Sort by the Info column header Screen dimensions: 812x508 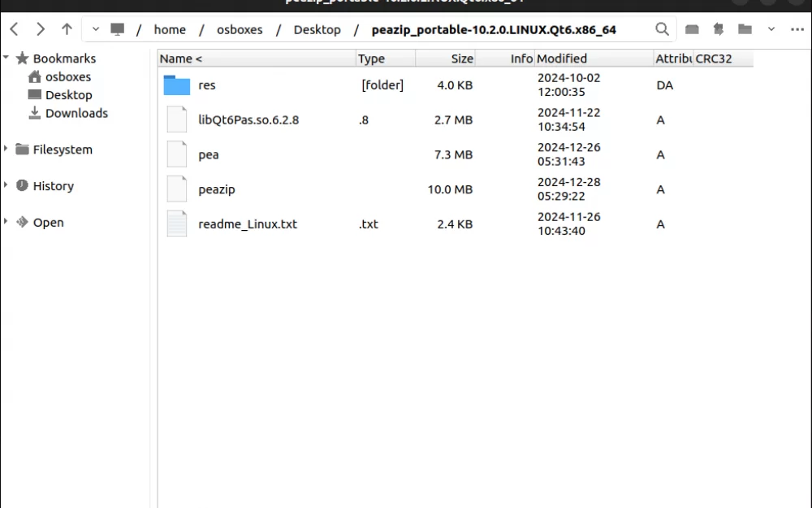point(505,59)
